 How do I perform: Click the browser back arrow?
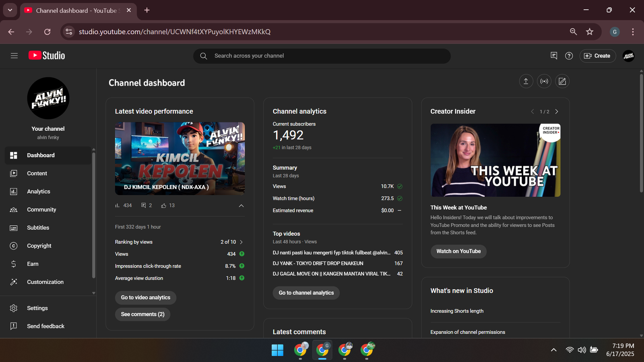coord(11,32)
